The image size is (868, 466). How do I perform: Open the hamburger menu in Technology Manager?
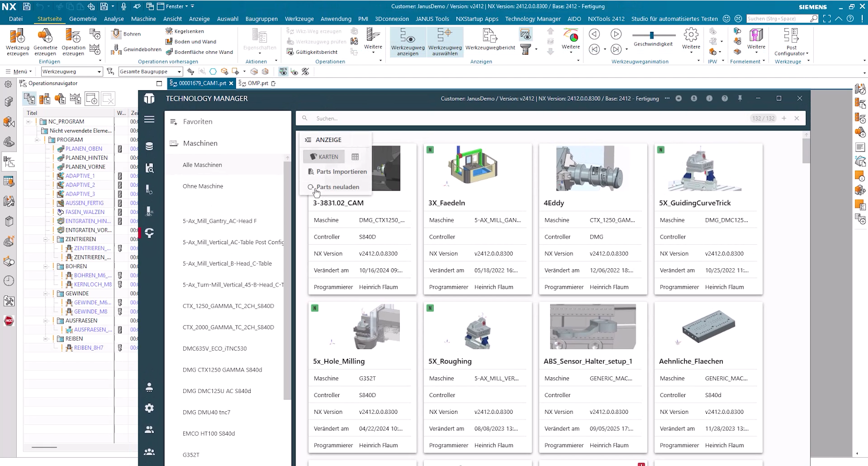point(149,120)
